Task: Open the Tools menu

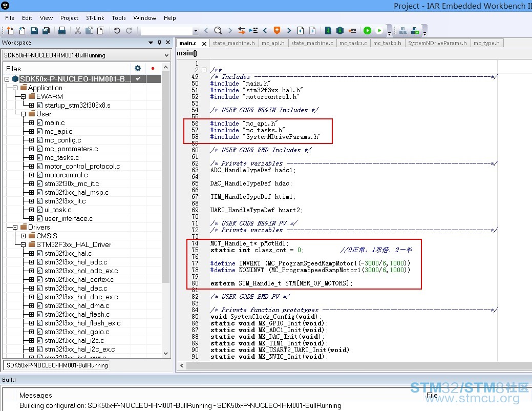Action: (119, 18)
